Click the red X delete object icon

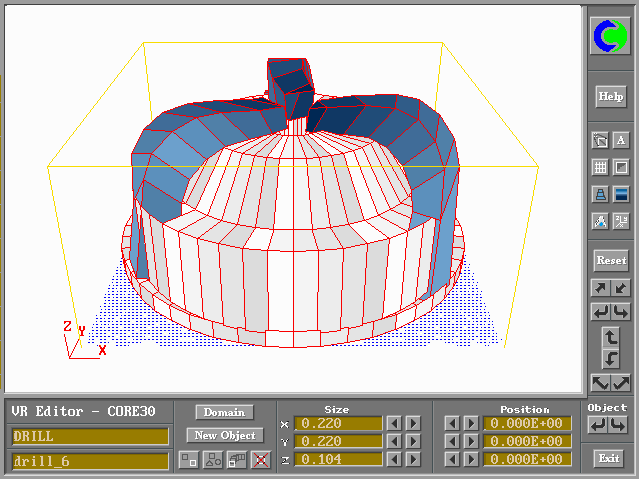click(x=261, y=459)
